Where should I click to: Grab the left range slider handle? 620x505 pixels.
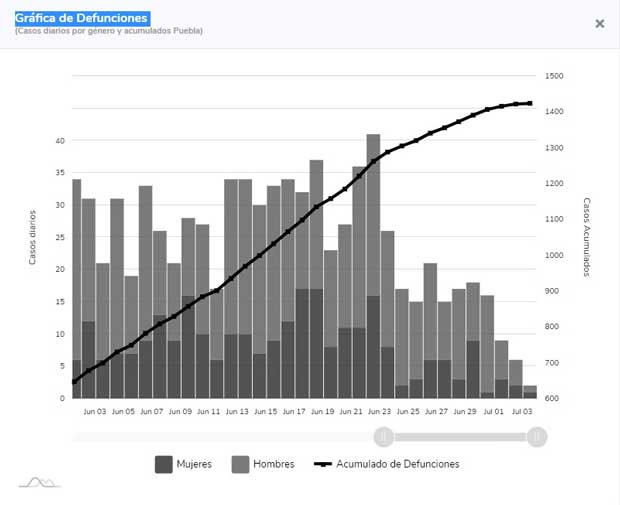pos(384,437)
